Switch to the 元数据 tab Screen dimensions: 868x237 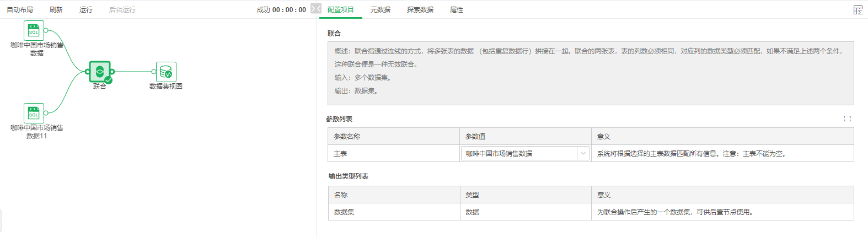click(380, 10)
